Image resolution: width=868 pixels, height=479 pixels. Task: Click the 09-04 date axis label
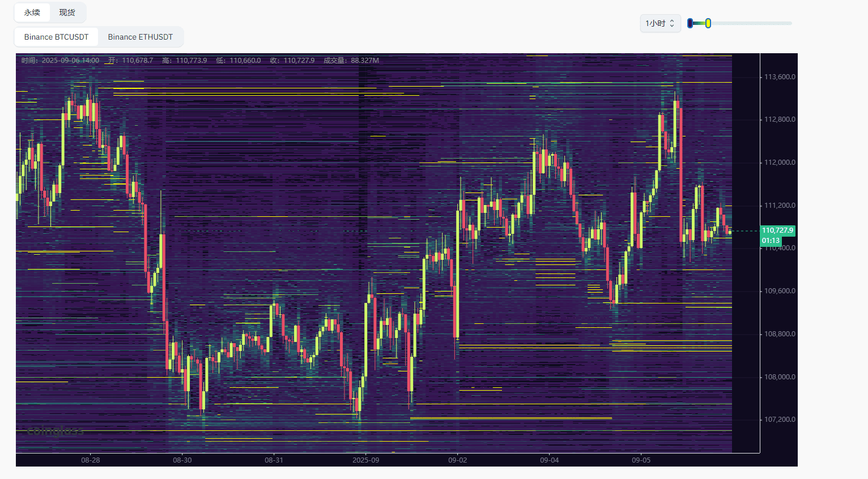coord(549,460)
